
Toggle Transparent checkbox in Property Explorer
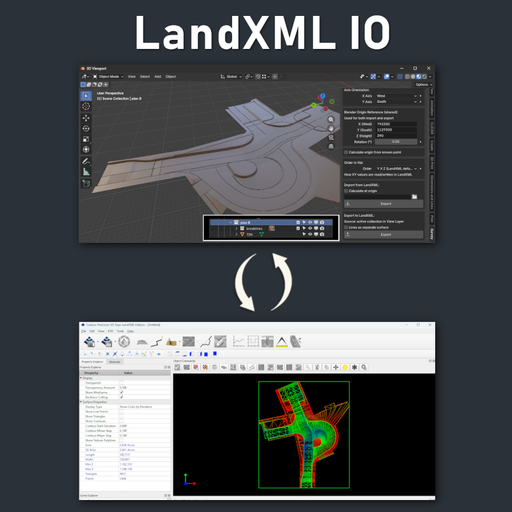pos(122,383)
